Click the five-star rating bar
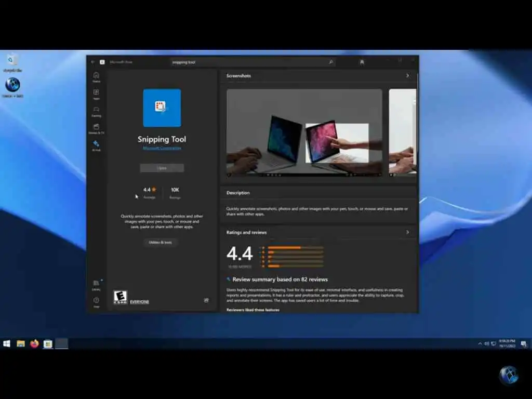The image size is (532, 399). (x=296, y=248)
